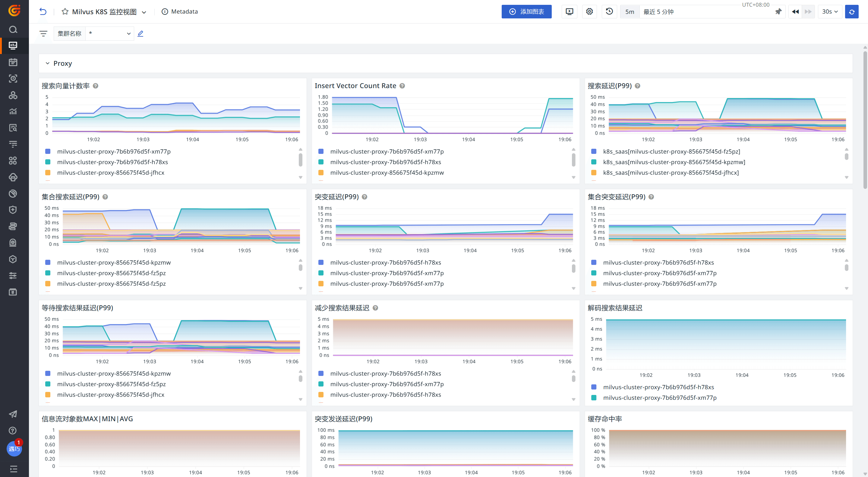This screenshot has width=868, height=477.
Task: Toggle h78xs series legend in Insert Vector chart
Action: [x=386, y=162]
